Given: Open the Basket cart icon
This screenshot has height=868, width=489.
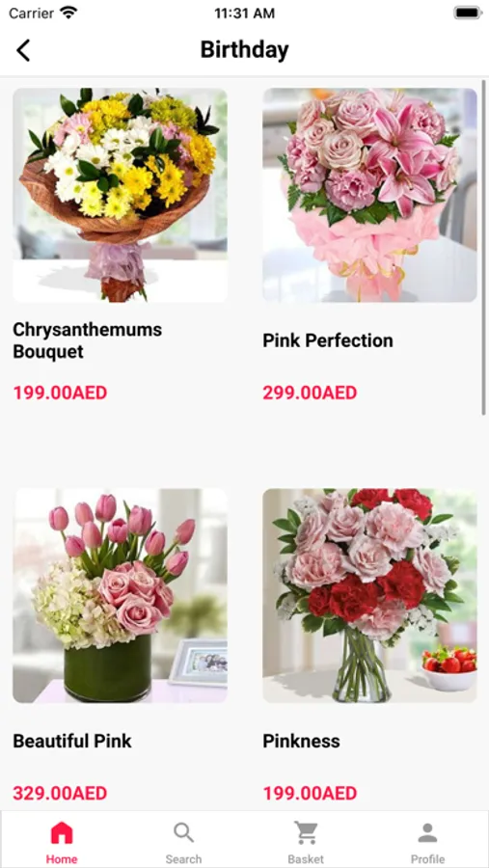Looking at the screenshot, I should (x=306, y=832).
